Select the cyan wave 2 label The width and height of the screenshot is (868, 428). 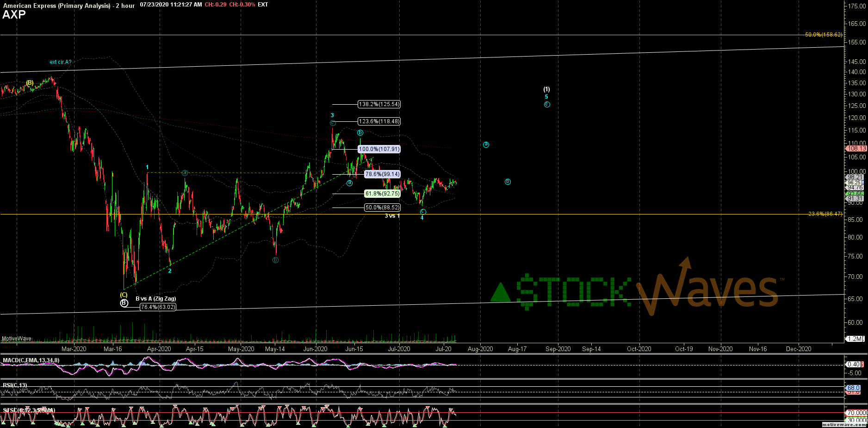(170, 271)
